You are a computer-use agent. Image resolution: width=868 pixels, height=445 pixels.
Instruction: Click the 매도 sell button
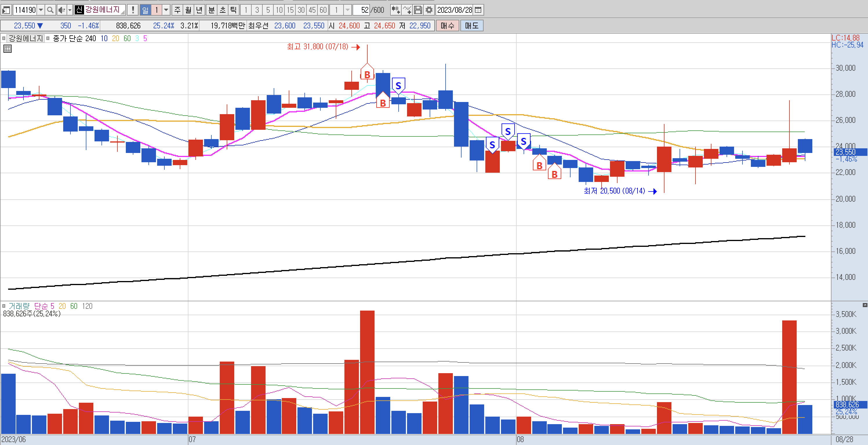(471, 25)
